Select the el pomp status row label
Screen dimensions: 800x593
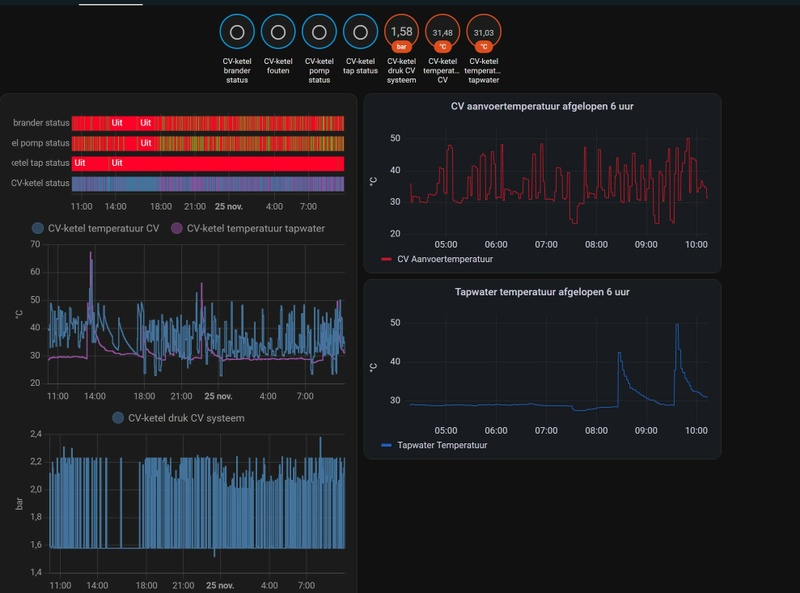(x=40, y=143)
